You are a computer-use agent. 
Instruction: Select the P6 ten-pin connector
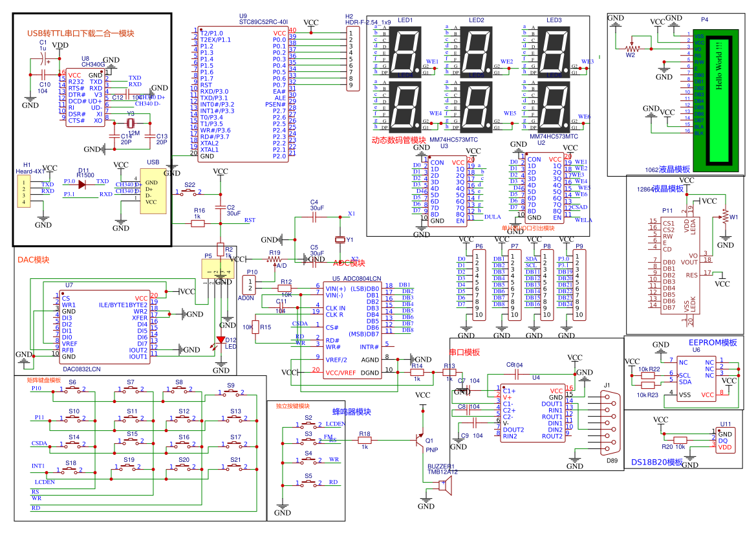(x=479, y=285)
